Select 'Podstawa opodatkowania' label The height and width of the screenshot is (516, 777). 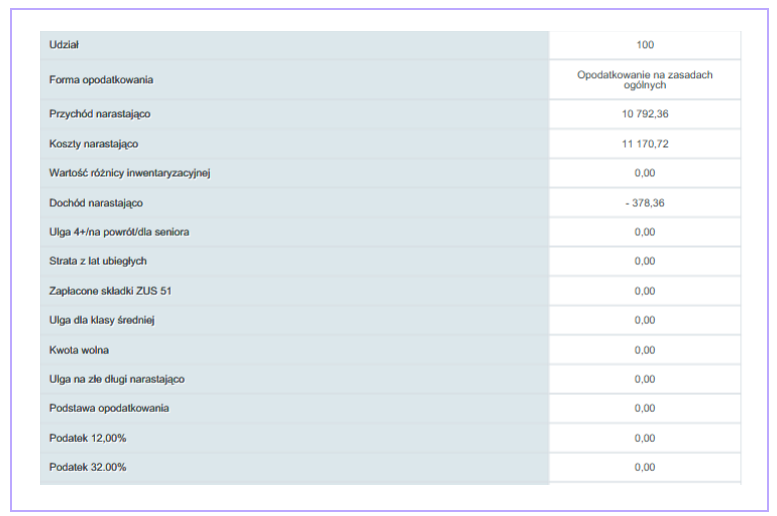109,408
